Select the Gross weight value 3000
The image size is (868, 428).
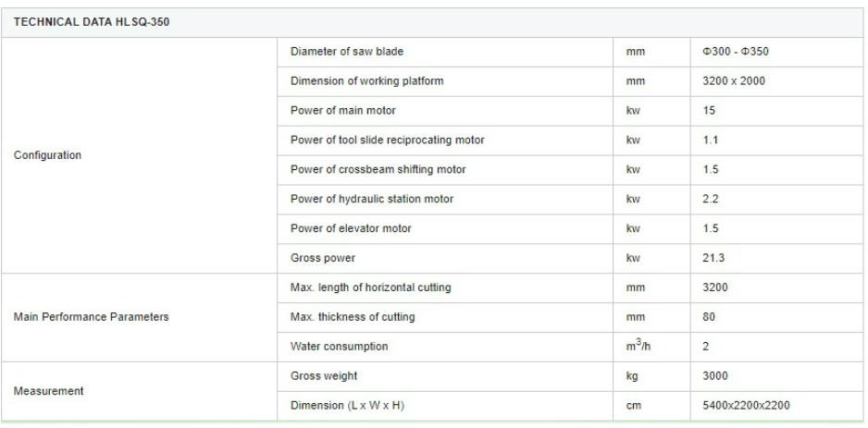pos(715,376)
